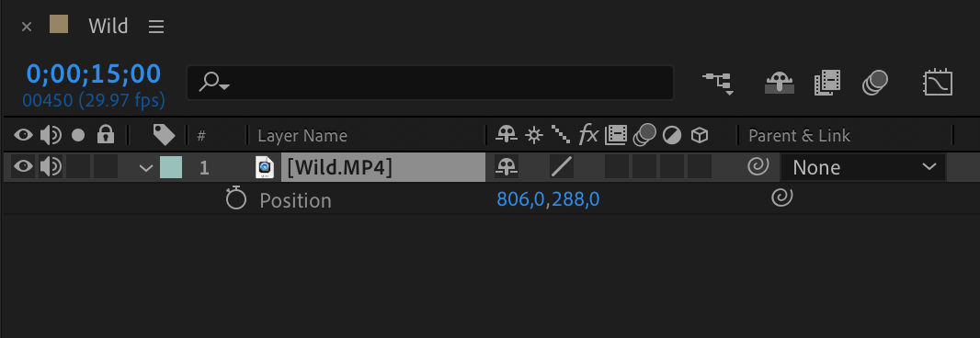Click the Wild.MP4 layer parent pick whip
Image resolution: width=980 pixels, height=338 pixels.
pos(758,167)
